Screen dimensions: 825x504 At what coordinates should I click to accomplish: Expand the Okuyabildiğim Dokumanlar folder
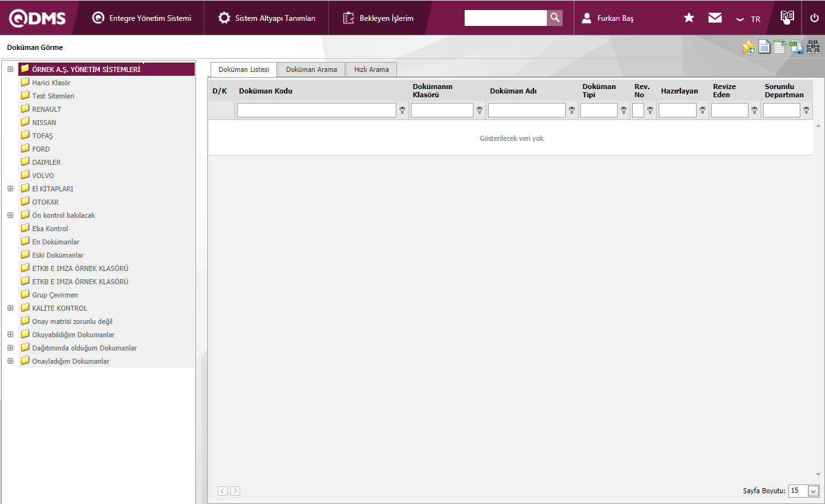pyautogui.click(x=10, y=335)
